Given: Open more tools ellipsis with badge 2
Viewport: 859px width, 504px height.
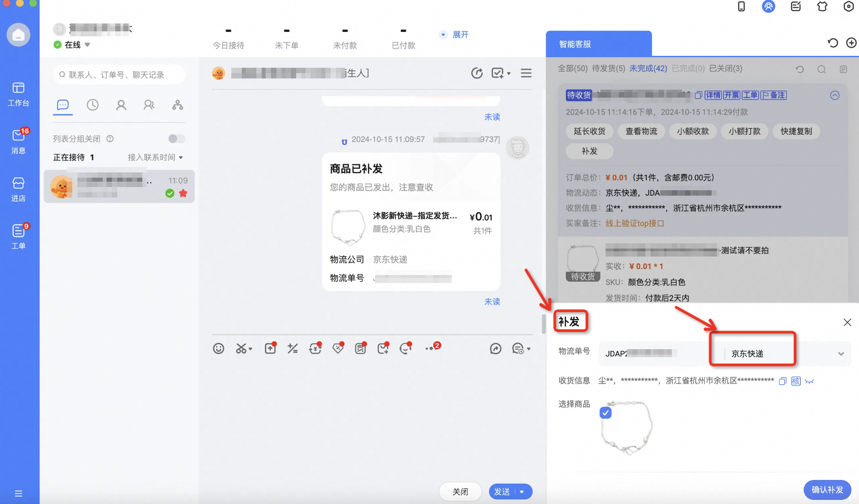Looking at the screenshot, I should point(432,348).
